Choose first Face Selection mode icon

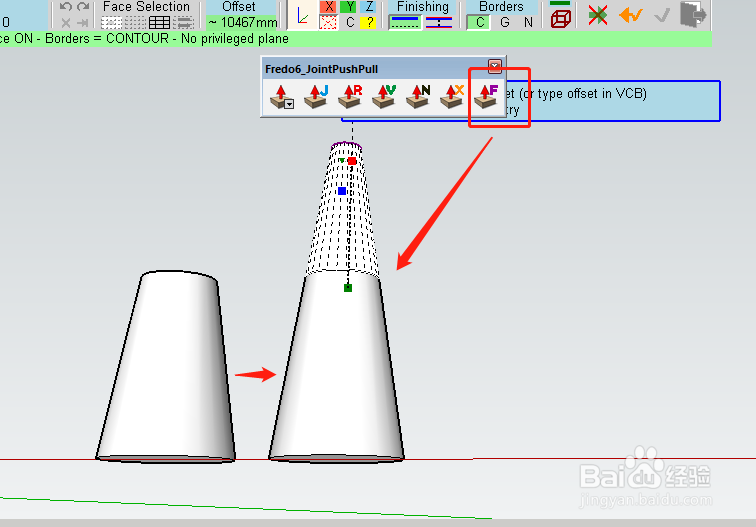pos(111,22)
